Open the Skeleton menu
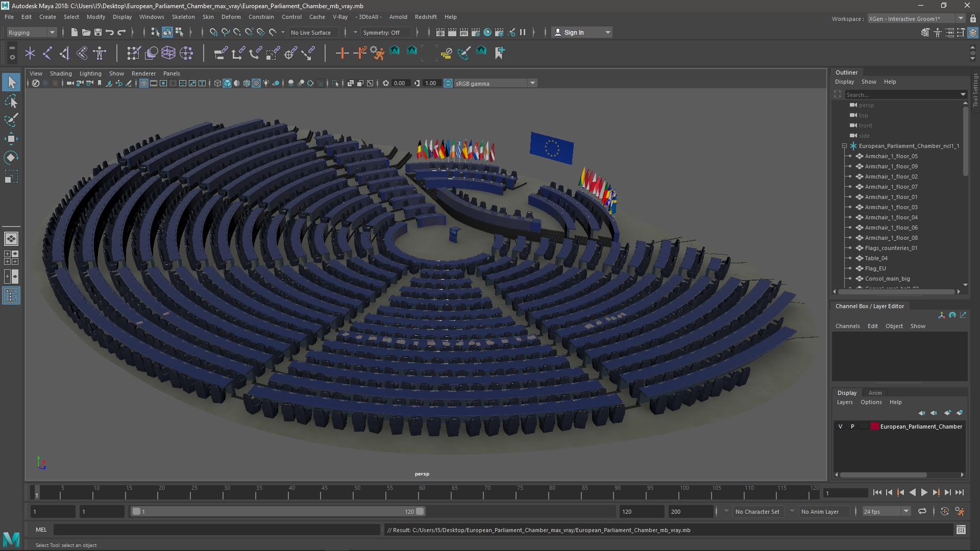980x551 pixels. point(183,17)
